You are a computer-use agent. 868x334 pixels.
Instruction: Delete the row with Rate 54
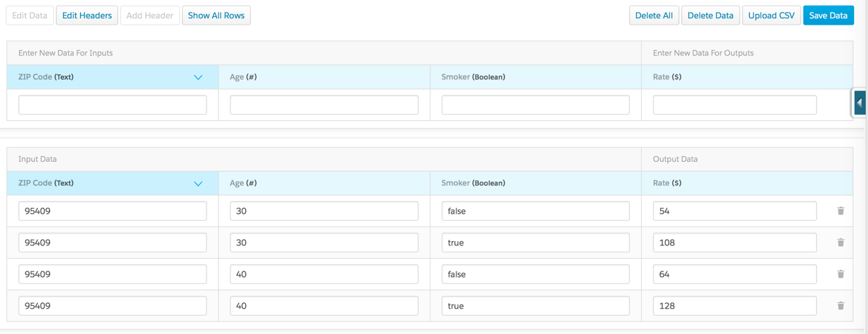[841, 211]
